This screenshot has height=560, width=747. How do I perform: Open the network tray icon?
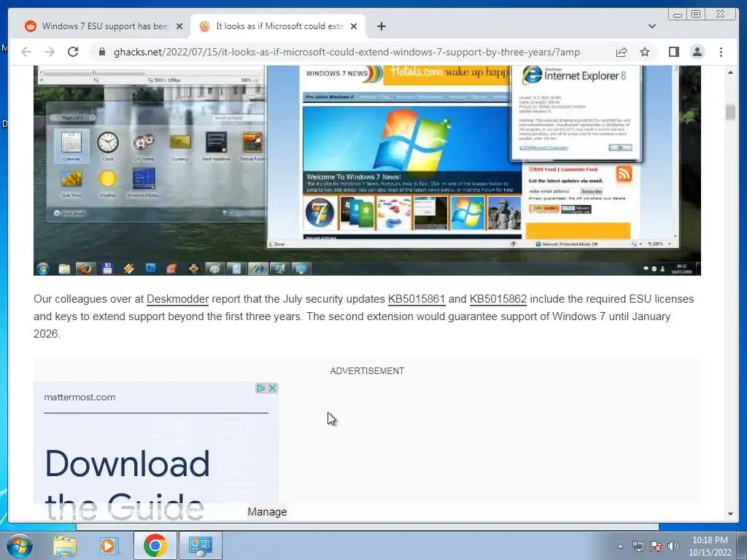[638, 546]
